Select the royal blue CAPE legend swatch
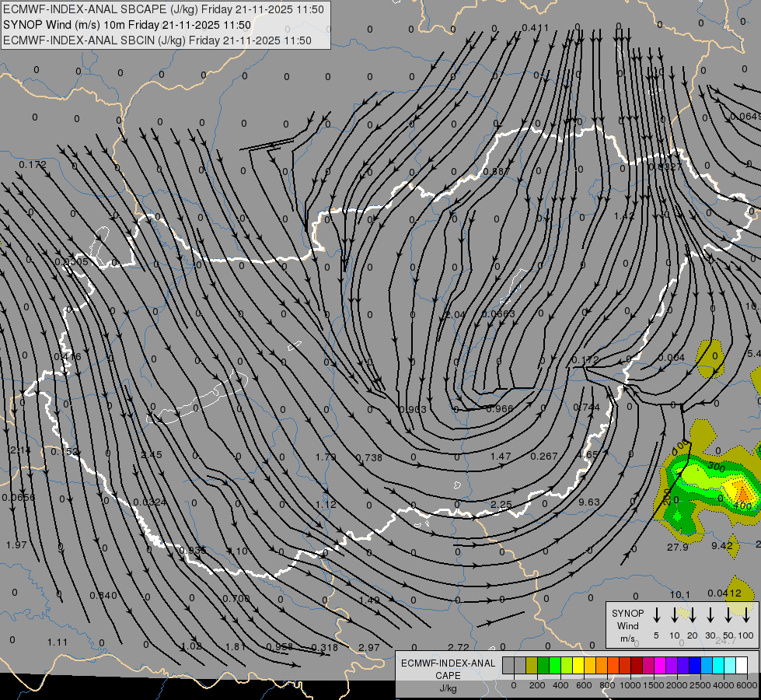761x700 pixels. [x=694, y=666]
